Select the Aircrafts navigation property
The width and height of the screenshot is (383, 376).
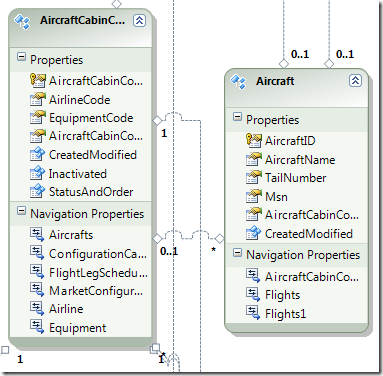(71, 235)
